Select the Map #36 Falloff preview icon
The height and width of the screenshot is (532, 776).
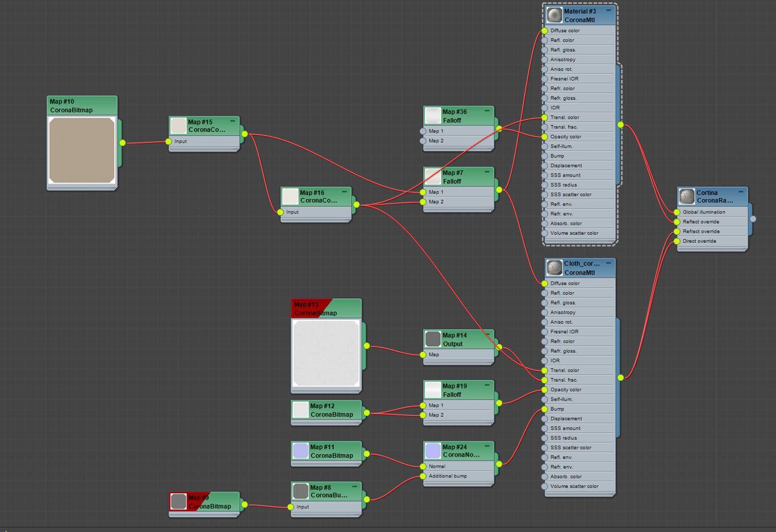pyautogui.click(x=433, y=116)
